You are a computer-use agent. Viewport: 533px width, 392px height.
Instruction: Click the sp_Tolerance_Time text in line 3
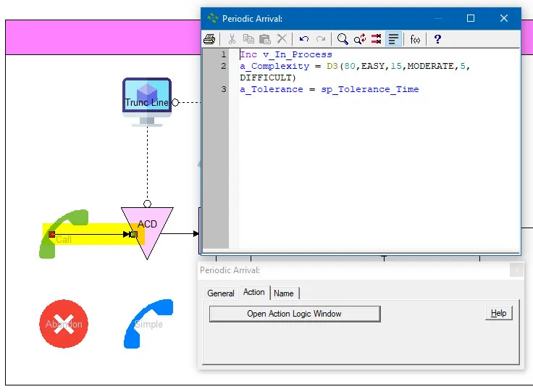click(370, 89)
